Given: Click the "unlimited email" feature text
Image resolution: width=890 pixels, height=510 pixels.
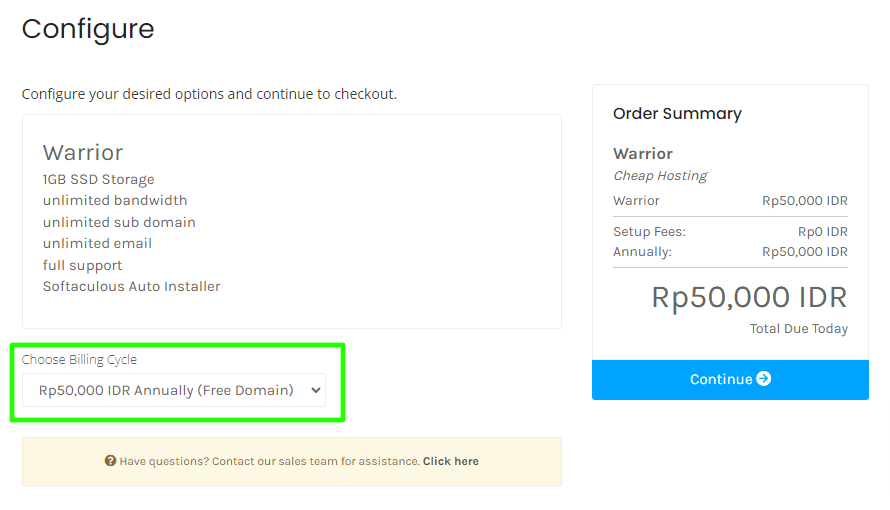Looking at the screenshot, I should click(97, 243).
